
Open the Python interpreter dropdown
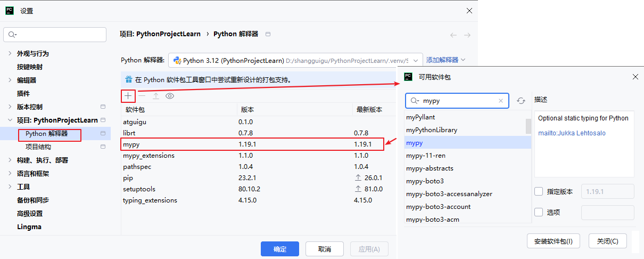click(296, 60)
